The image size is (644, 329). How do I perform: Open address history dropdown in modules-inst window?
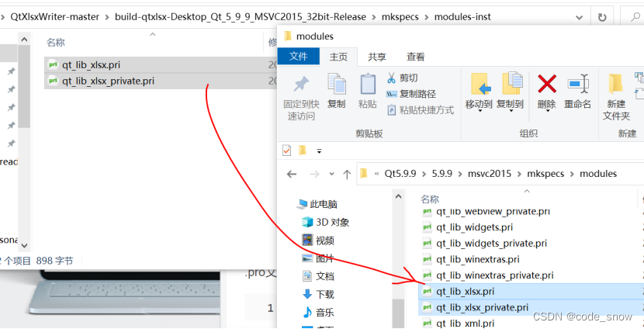579,17
